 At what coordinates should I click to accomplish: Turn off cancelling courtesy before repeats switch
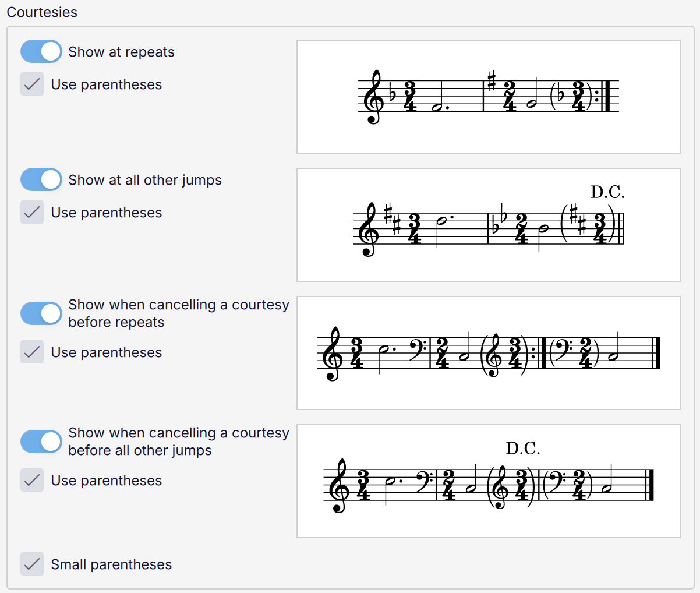[x=41, y=313]
